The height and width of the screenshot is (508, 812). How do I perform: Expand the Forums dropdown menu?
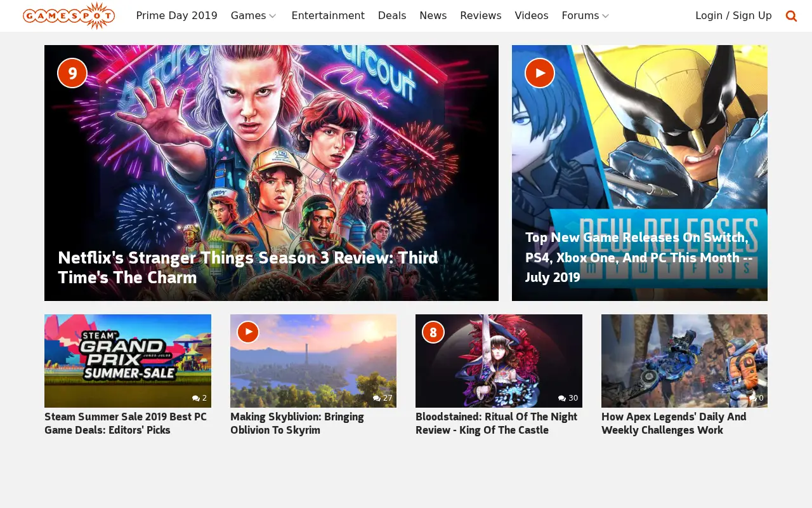(586, 16)
